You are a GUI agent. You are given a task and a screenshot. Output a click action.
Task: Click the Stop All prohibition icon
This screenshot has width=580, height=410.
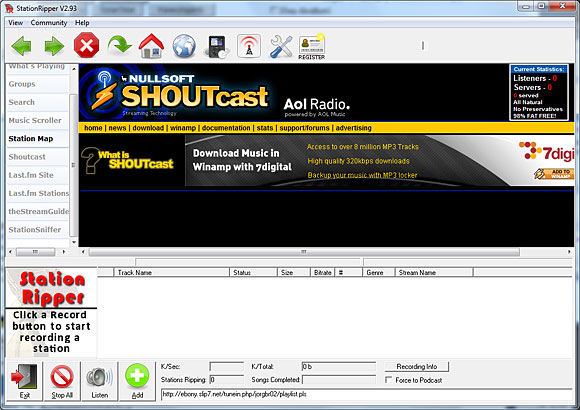click(62, 381)
